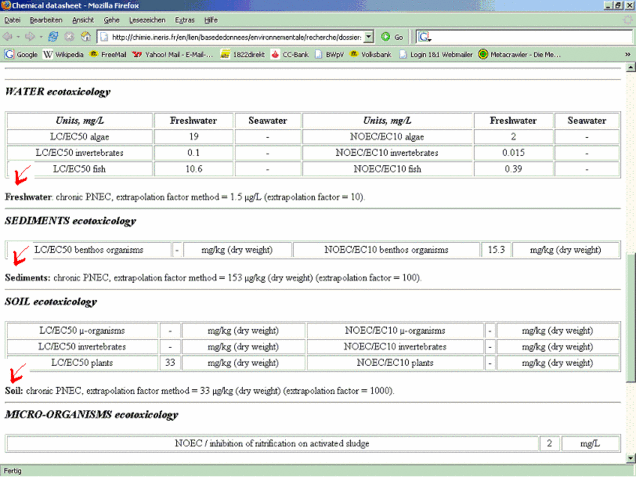The width and height of the screenshot is (636, 477).
Task: Select the LC/EC50 fish value 10.6
Action: point(194,169)
